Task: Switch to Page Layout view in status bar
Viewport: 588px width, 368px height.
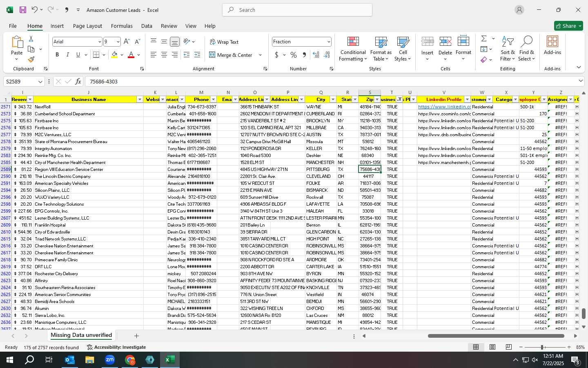Action: [492, 347]
